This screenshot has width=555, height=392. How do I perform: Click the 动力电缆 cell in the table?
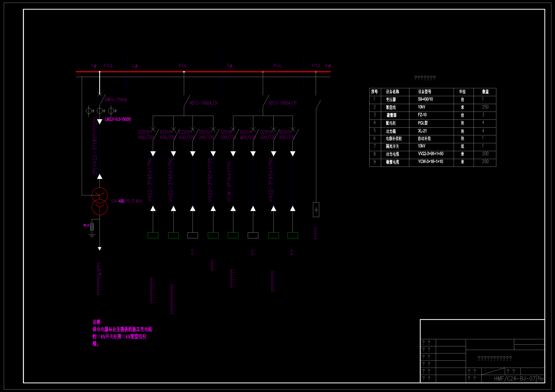click(392, 154)
